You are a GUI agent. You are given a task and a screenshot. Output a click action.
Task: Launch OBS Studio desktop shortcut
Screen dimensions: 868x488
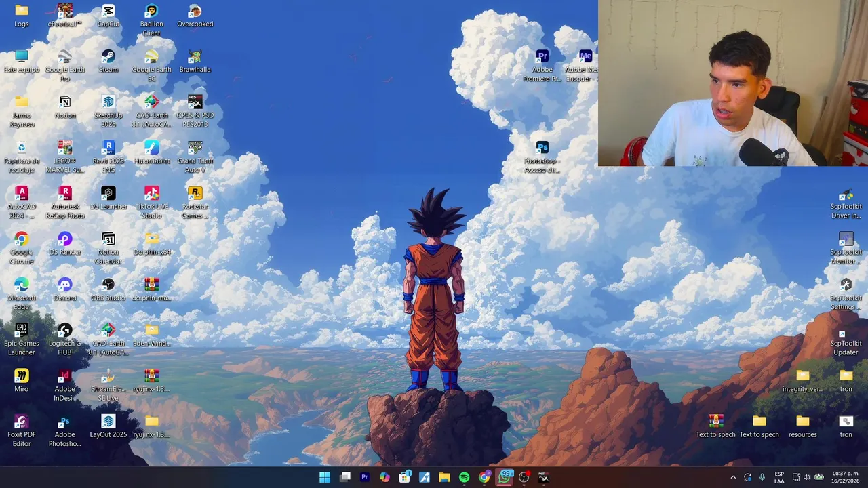pyautogui.click(x=108, y=289)
